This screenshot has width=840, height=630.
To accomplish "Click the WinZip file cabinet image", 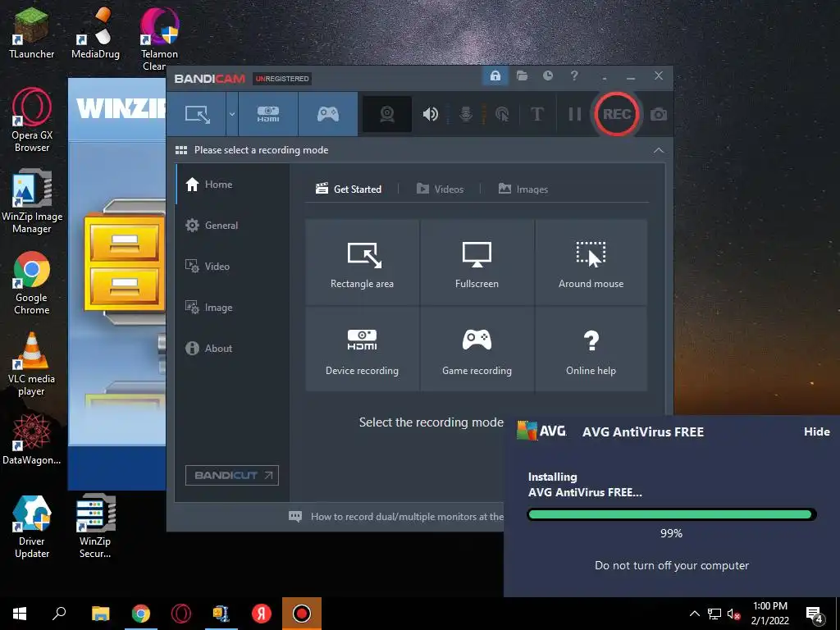I will coord(125,262).
